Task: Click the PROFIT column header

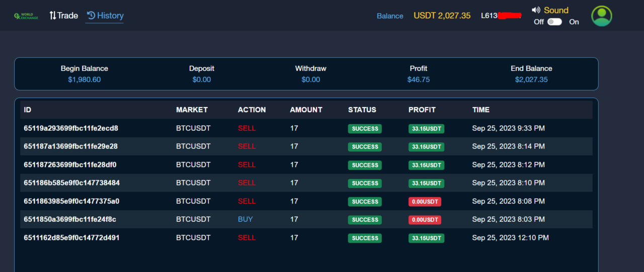Action: (x=422, y=110)
